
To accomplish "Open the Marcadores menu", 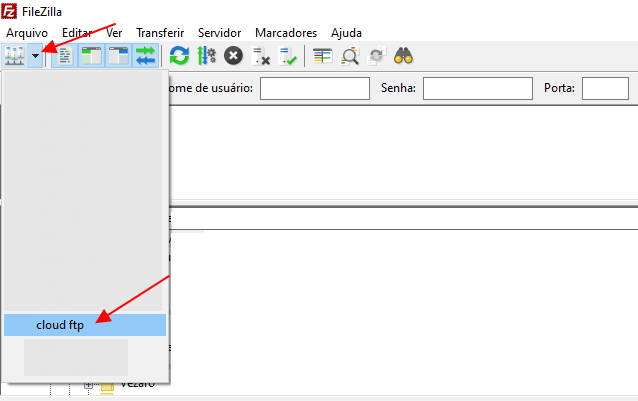I will [x=286, y=33].
